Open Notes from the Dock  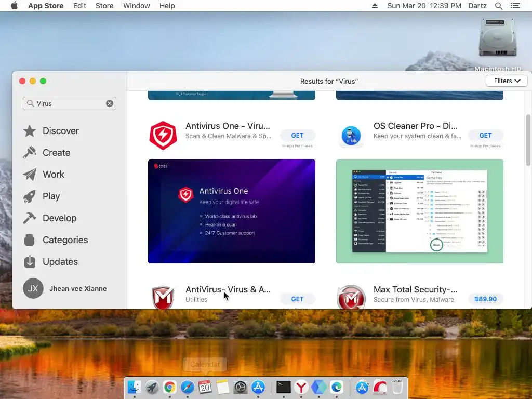(222, 387)
